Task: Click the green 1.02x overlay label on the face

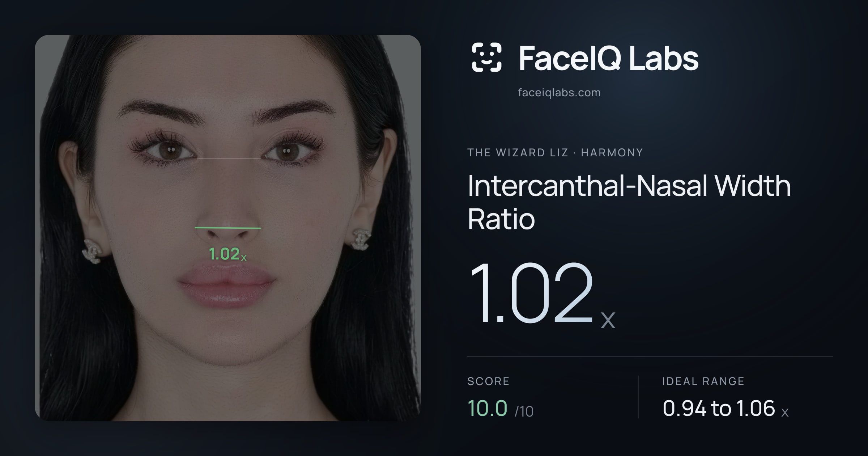Action: point(228,254)
